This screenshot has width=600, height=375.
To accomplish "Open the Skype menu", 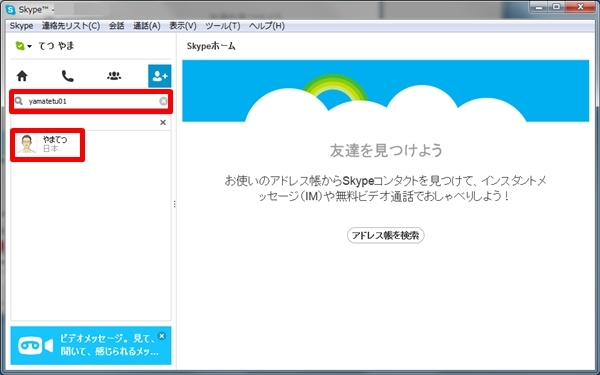I will 21,26.
